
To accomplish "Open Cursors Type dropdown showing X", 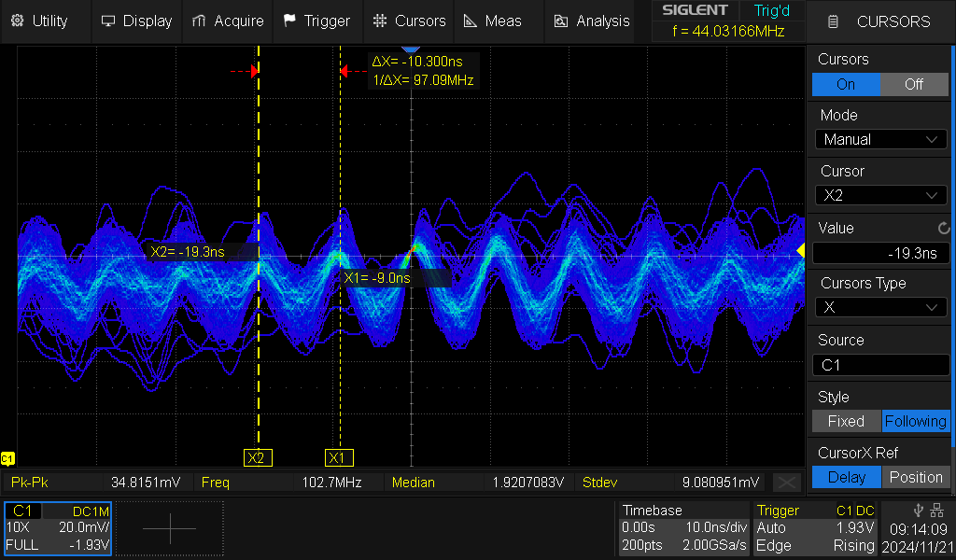I will pyautogui.click(x=880, y=307).
